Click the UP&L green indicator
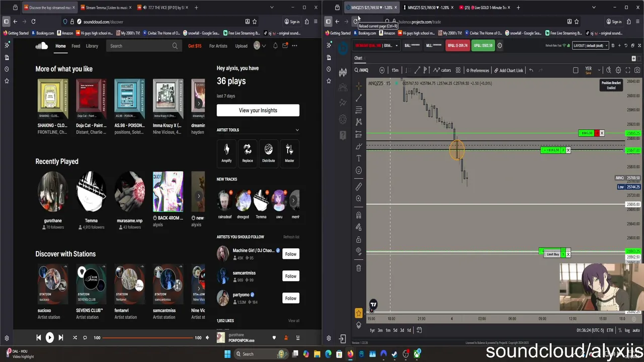Image resolution: width=644 pixels, height=362 pixels. (483, 45)
